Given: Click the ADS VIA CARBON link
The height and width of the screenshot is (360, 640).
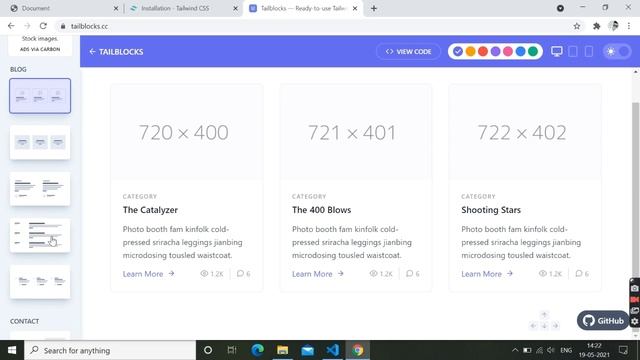Looking at the screenshot, I should pyautogui.click(x=40, y=49).
